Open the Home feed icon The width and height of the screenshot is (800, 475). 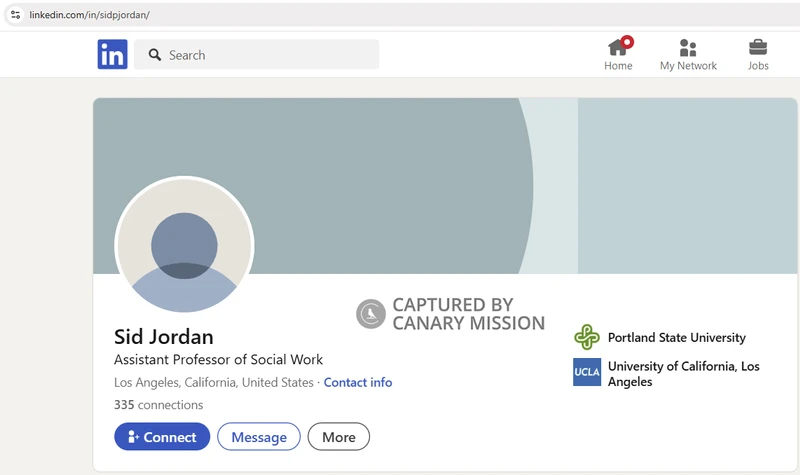[x=618, y=48]
